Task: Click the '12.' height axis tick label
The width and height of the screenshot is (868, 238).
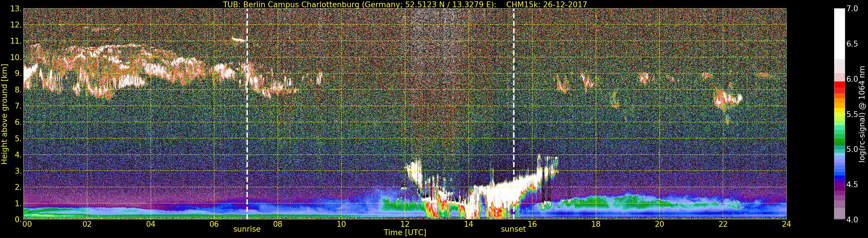Action: coord(16,25)
